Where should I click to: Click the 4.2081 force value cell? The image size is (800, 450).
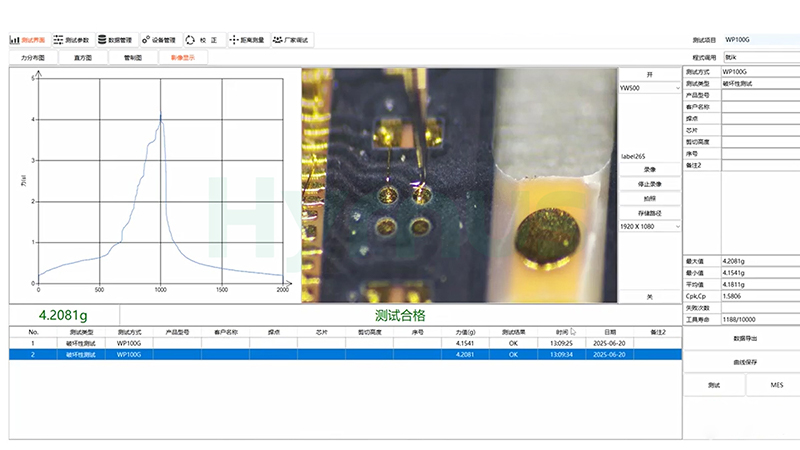[x=465, y=355]
